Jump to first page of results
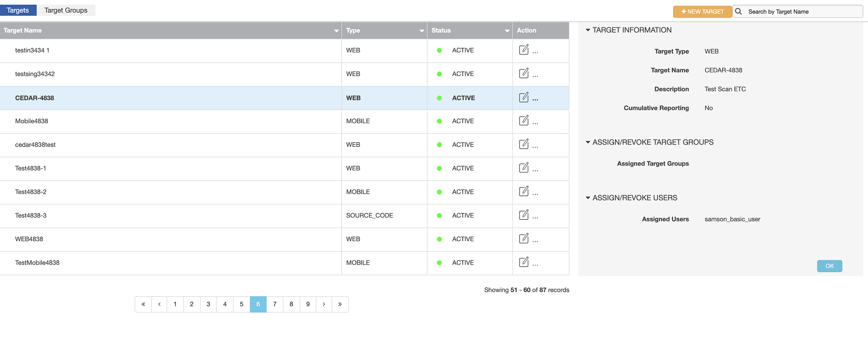Image resolution: width=868 pixels, height=355 pixels. click(x=144, y=304)
